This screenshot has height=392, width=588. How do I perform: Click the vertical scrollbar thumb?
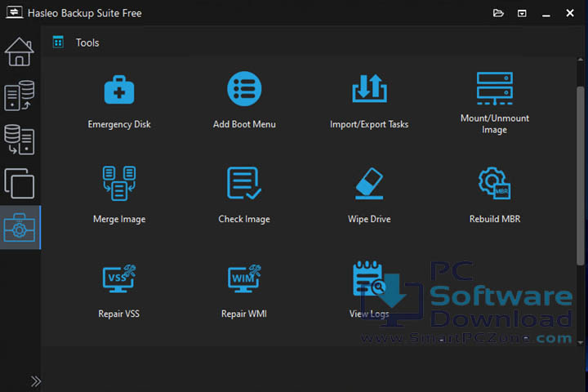581,176
